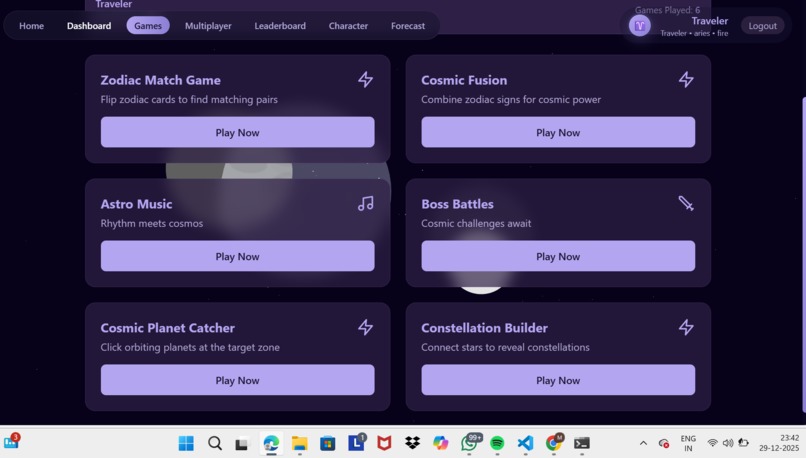The height and width of the screenshot is (458, 806).
Task: Open the blue L app in the taskbar
Action: pos(356,442)
